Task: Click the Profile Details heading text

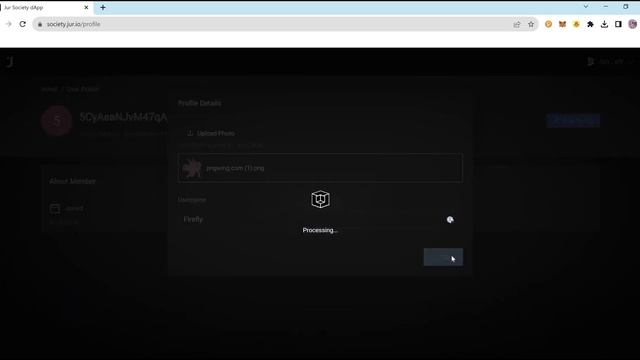Action: point(200,103)
